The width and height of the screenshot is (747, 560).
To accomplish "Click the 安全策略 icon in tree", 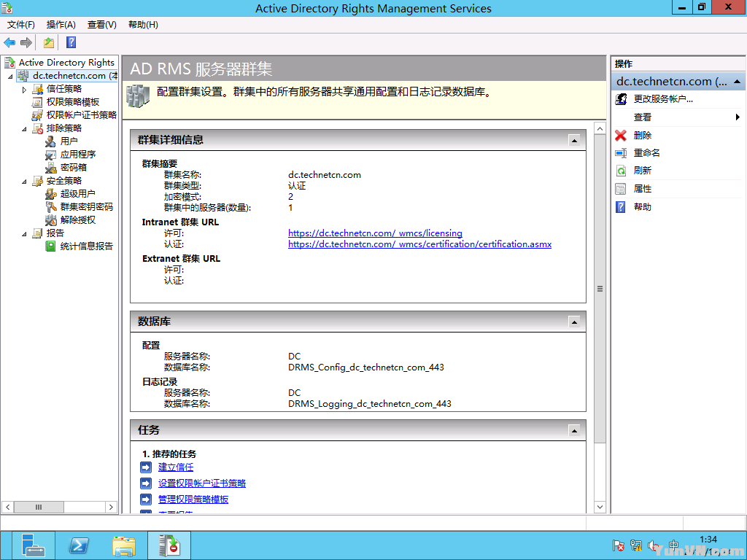I will coord(38,181).
